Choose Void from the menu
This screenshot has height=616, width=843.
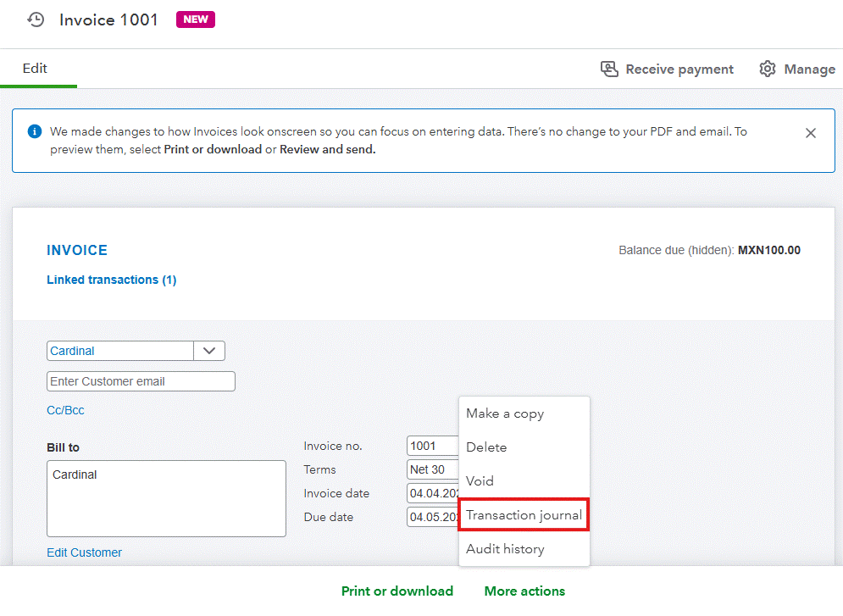tap(480, 481)
